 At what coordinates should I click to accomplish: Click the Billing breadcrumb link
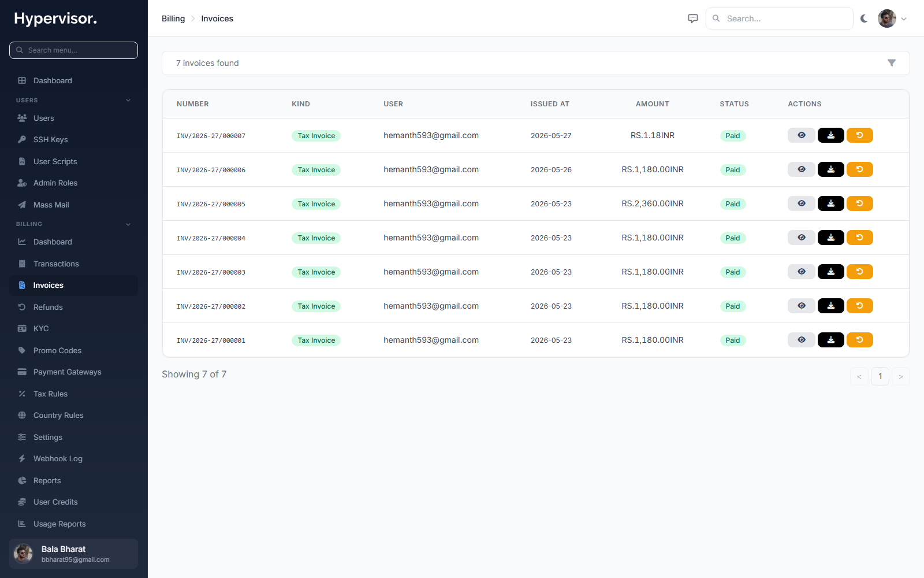point(173,18)
